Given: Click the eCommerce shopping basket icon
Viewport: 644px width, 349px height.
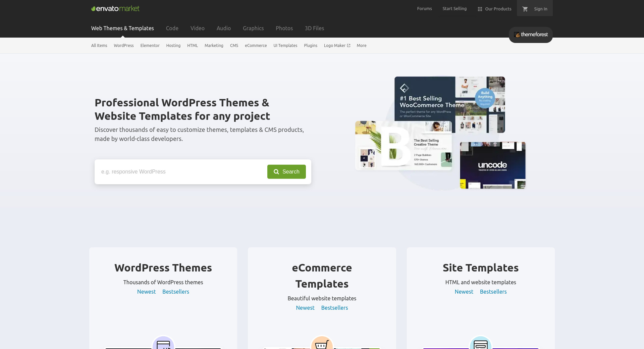Looking at the screenshot, I should tap(322, 343).
